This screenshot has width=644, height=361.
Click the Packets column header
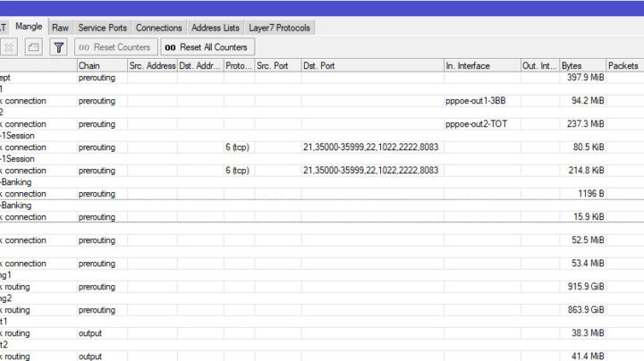[x=623, y=66]
